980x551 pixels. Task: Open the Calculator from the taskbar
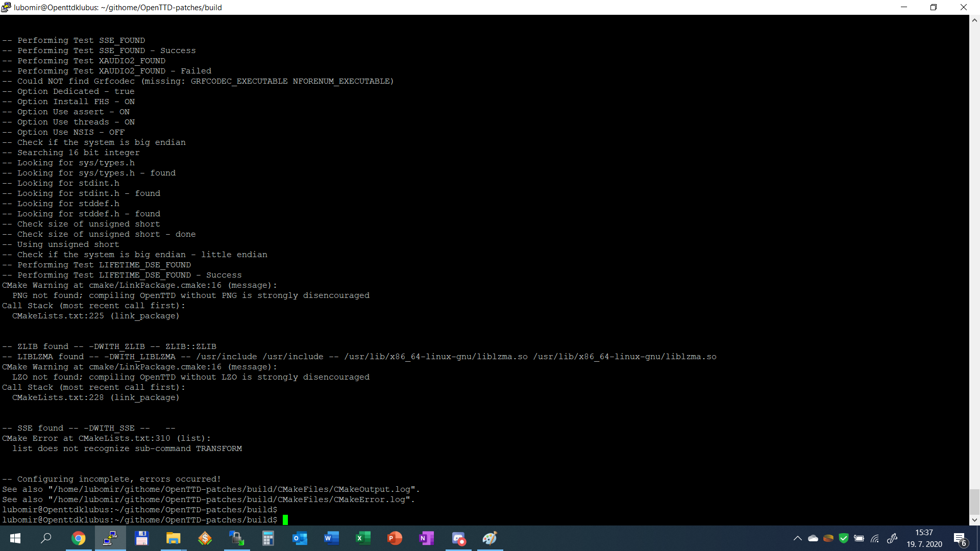pyautogui.click(x=268, y=538)
